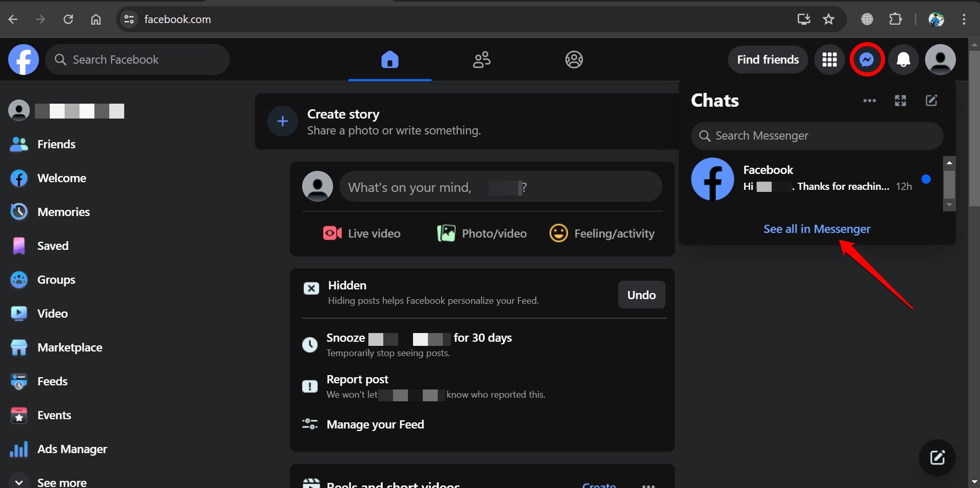The image size is (980, 488).
Task: Open the Friends tab in the top navigation
Action: pyautogui.click(x=482, y=60)
